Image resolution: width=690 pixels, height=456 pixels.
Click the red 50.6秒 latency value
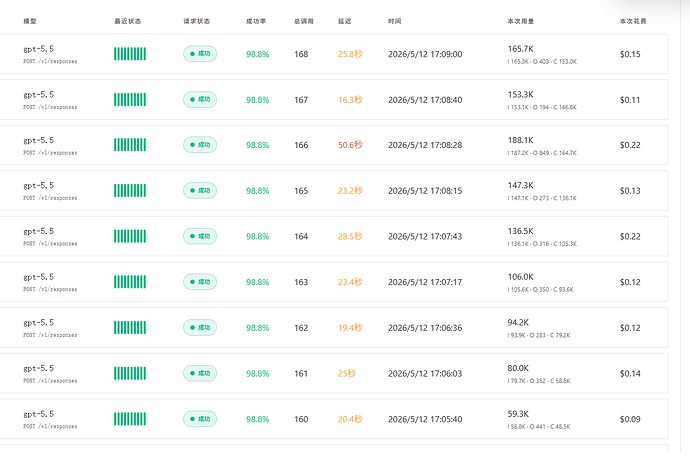click(350, 145)
